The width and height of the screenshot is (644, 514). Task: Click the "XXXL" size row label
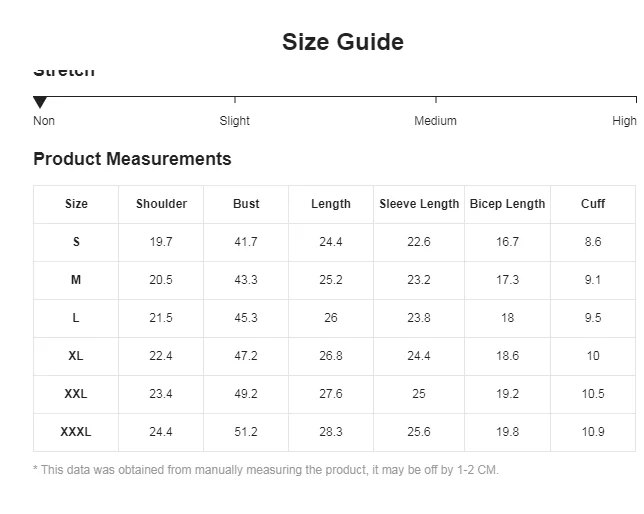coord(76,432)
